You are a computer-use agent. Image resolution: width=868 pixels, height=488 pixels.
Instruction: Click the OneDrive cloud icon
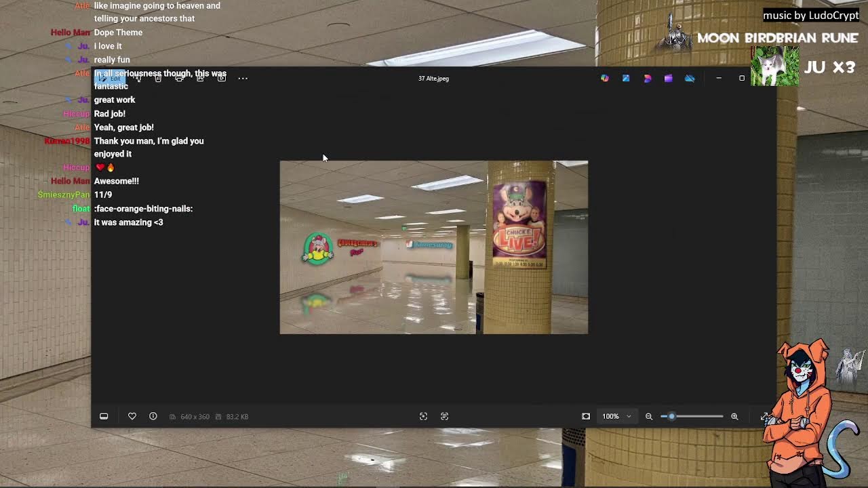[x=690, y=78]
